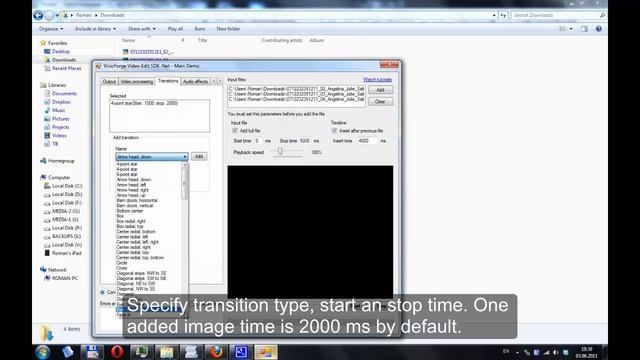Click the Explorer Back arrow button
640x360 pixels.
(x=38, y=16)
